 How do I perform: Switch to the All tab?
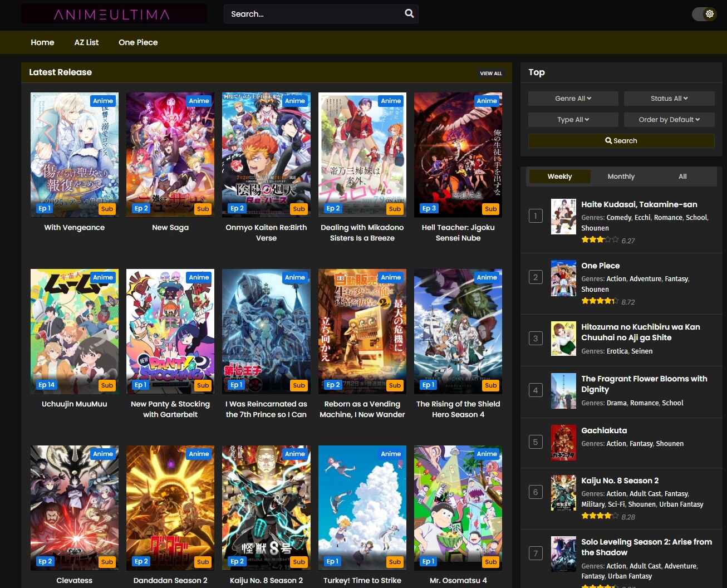[x=682, y=177]
